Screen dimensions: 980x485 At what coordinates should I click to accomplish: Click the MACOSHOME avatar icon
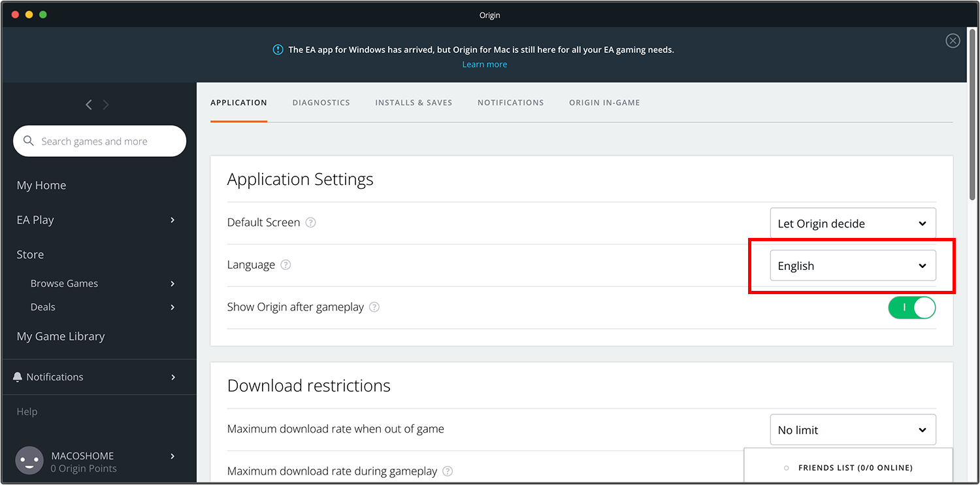click(29, 461)
